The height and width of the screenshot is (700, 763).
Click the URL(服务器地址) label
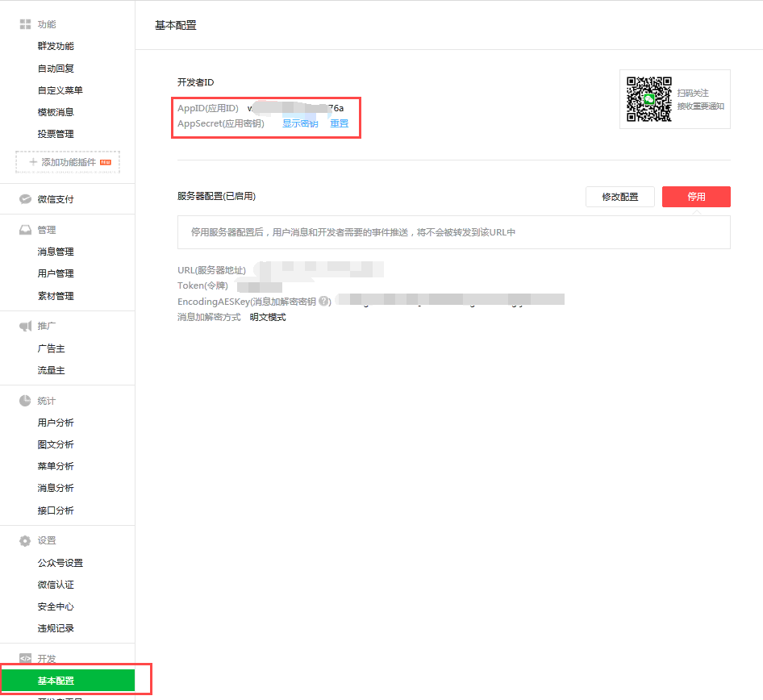[x=211, y=270]
